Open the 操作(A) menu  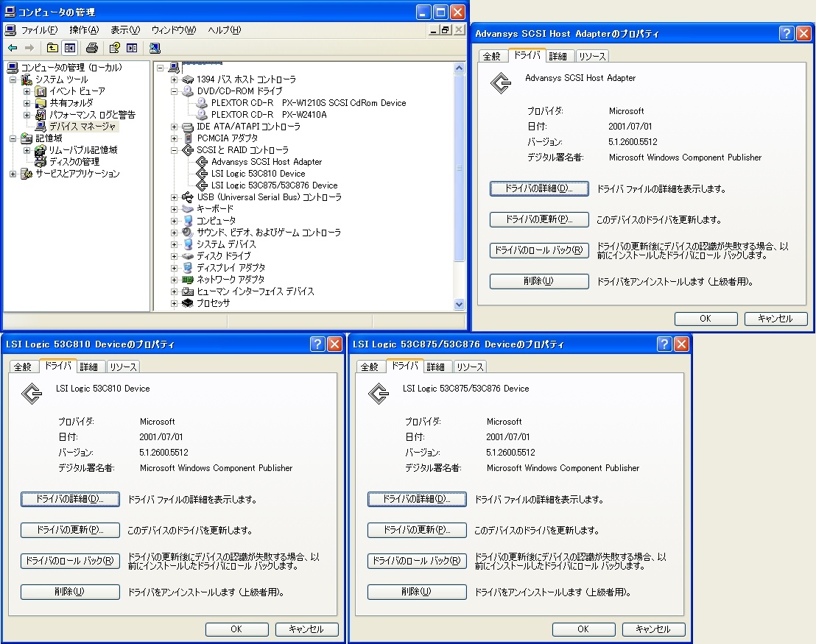click(84, 30)
